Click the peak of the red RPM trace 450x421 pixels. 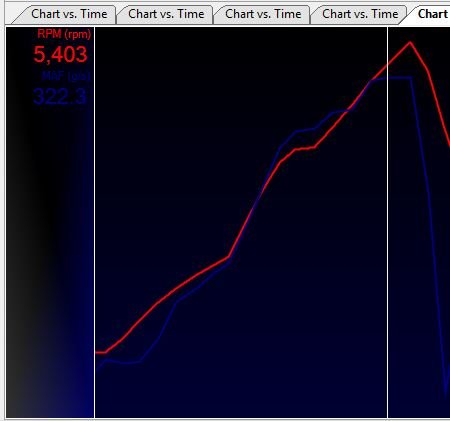tap(410, 42)
